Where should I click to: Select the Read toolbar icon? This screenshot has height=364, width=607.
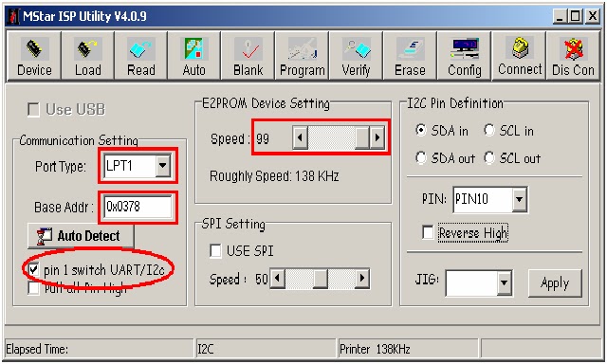coord(141,56)
